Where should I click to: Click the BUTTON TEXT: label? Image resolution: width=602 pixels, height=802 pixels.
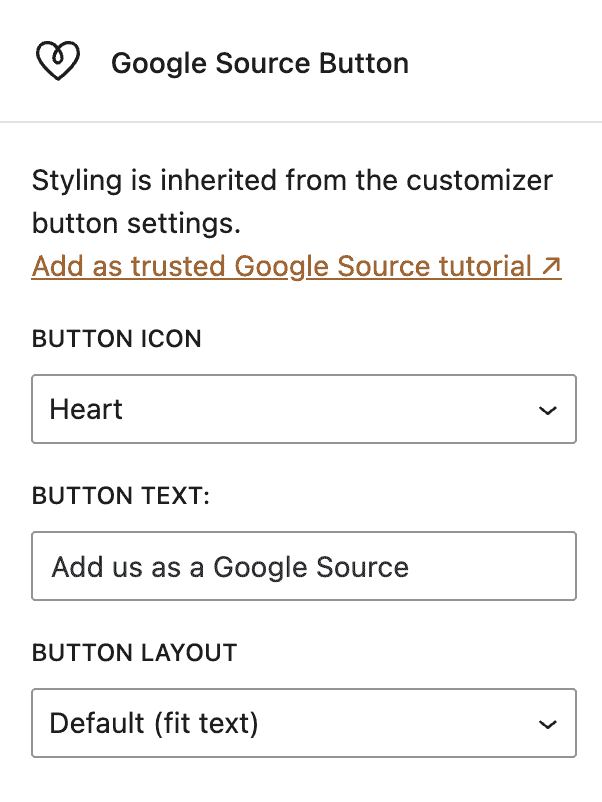(121, 496)
